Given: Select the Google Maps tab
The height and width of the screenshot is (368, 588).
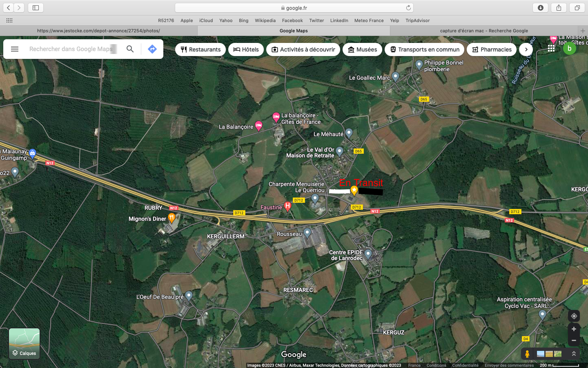Looking at the screenshot, I should (x=294, y=31).
